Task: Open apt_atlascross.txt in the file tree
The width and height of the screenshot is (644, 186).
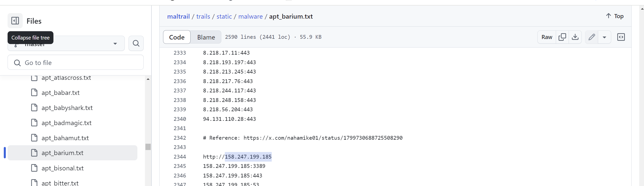Action: [x=66, y=78]
